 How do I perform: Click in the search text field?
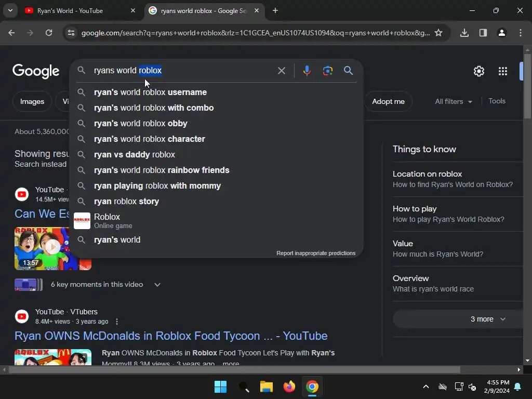click(x=183, y=71)
